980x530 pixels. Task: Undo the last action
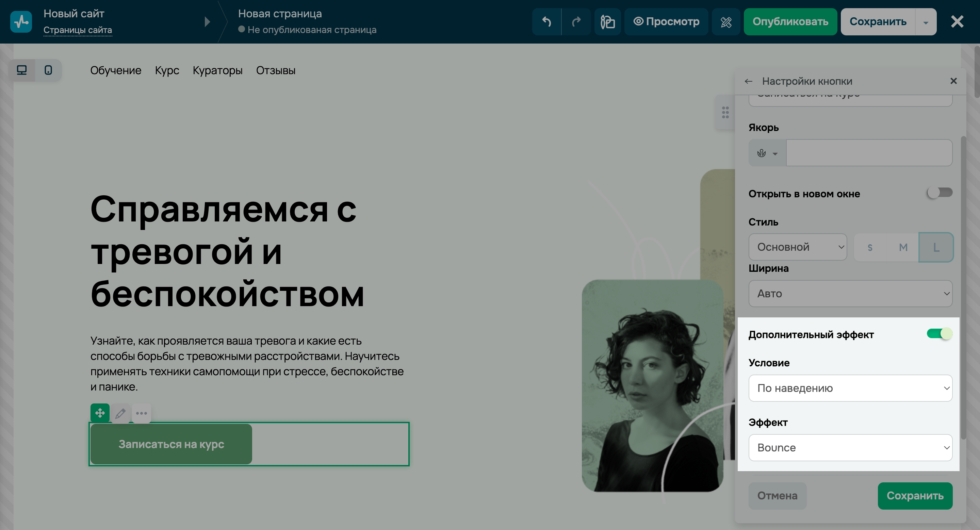(546, 22)
